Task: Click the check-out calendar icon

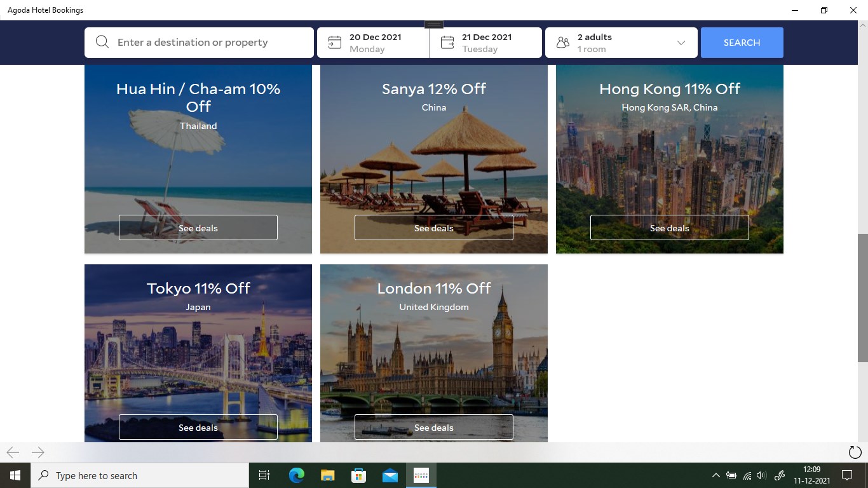Action: tap(447, 43)
